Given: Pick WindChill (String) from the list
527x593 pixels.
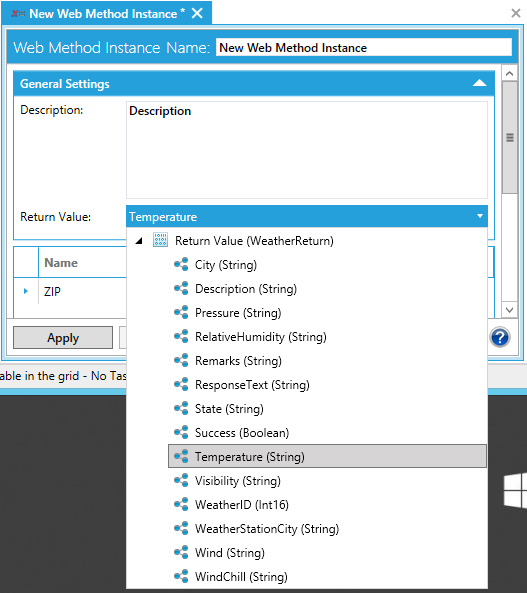Looking at the screenshot, I should (x=241, y=577).
